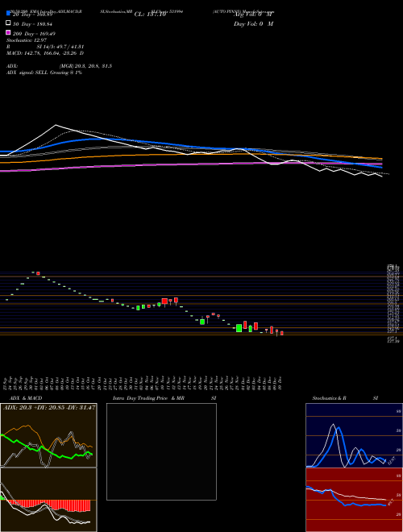Screen dimensions: 403x532
Task: Click the ADX/+DY/-DY values header in the ADX panel
Action: point(49,407)
